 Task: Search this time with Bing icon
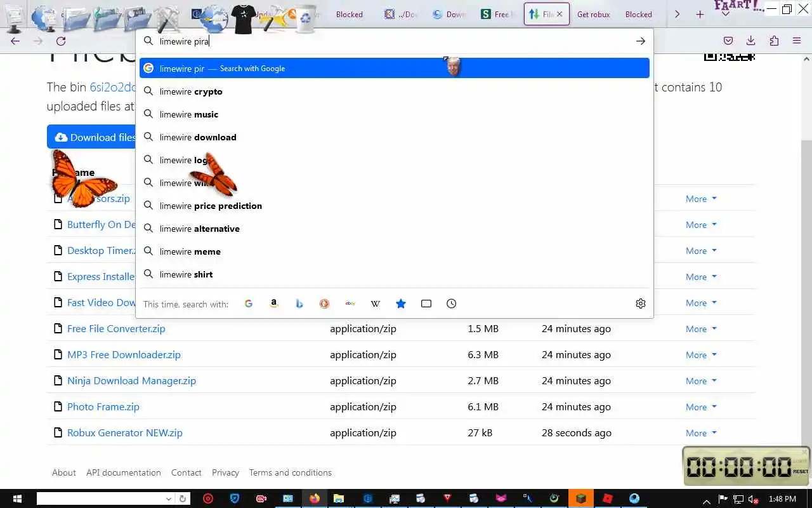coord(299,304)
